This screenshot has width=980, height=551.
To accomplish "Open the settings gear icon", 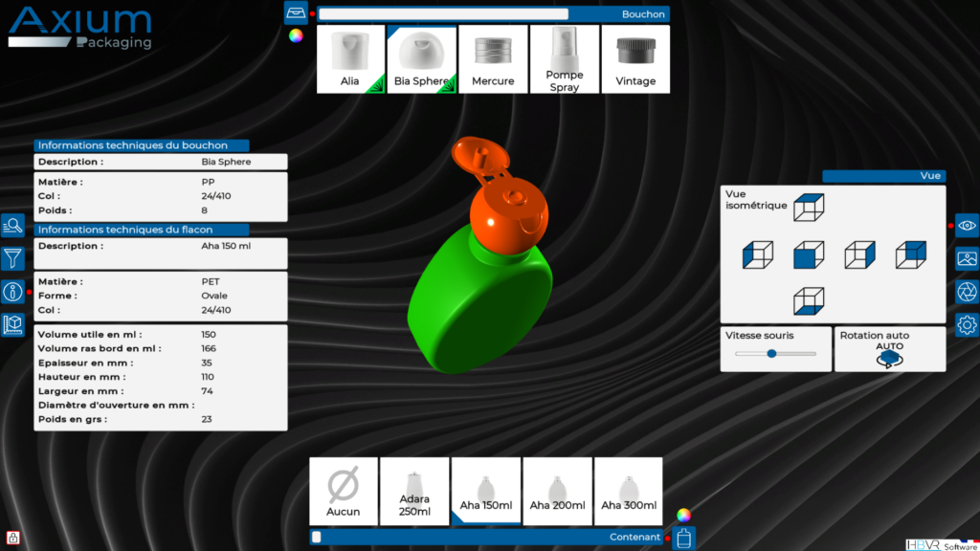I will click(967, 325).
